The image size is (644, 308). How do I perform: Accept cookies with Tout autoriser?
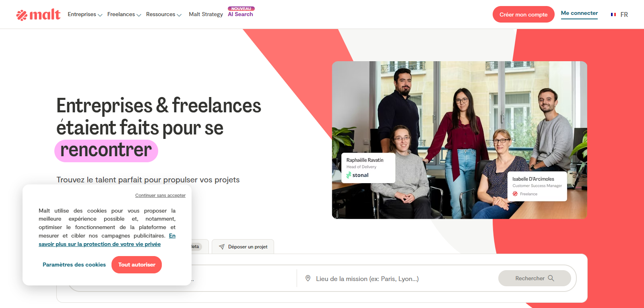[136, 265]
